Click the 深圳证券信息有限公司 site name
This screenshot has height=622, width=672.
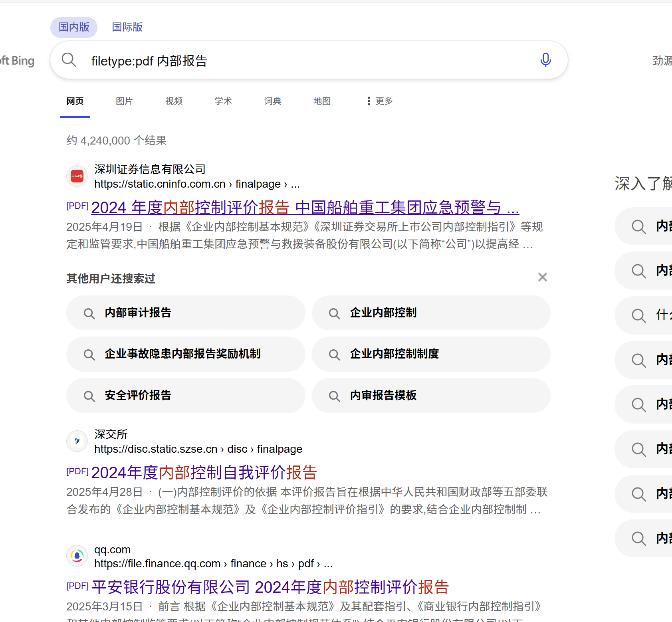coord(150,169)
